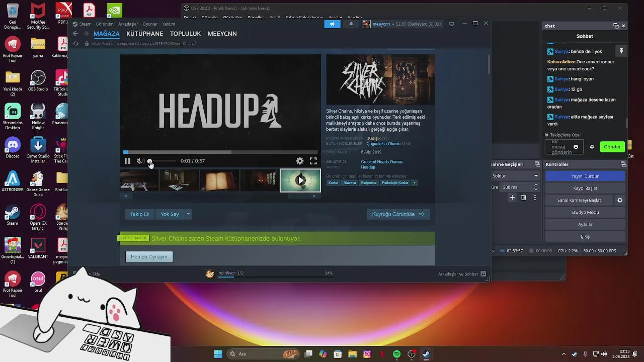The image size is (644, 362).
Task: Open the MAĞAZA tab in Steam
Action: [x=106, y=34]
